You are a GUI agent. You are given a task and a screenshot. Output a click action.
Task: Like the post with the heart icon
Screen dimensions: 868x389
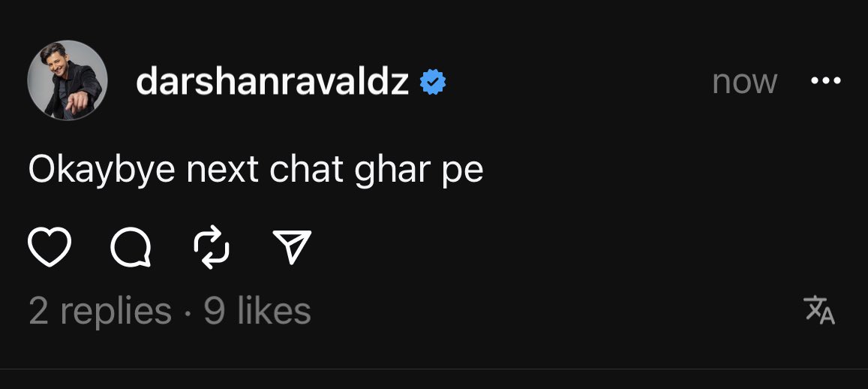pyautogui.click(x=50, y=247)
